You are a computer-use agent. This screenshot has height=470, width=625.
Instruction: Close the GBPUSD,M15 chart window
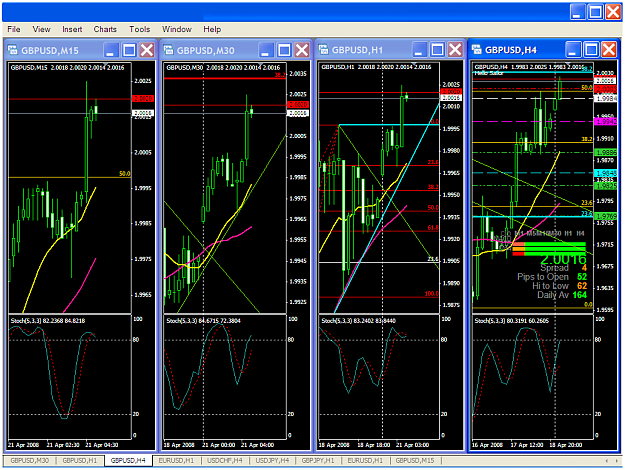tap(147, 50)
